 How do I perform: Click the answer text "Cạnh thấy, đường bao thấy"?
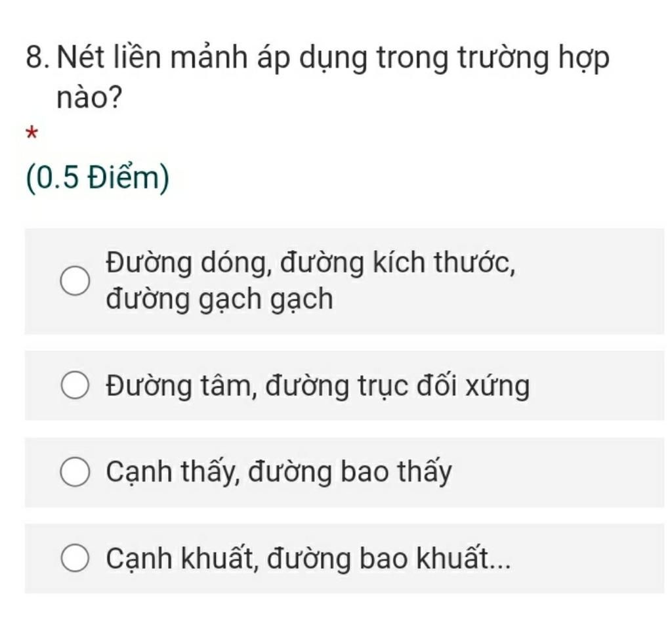[278, 472]
